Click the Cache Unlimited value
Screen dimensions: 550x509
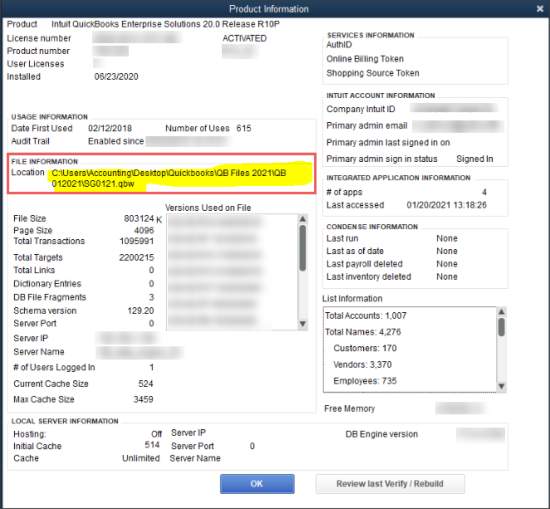click(x=141, y=458)
